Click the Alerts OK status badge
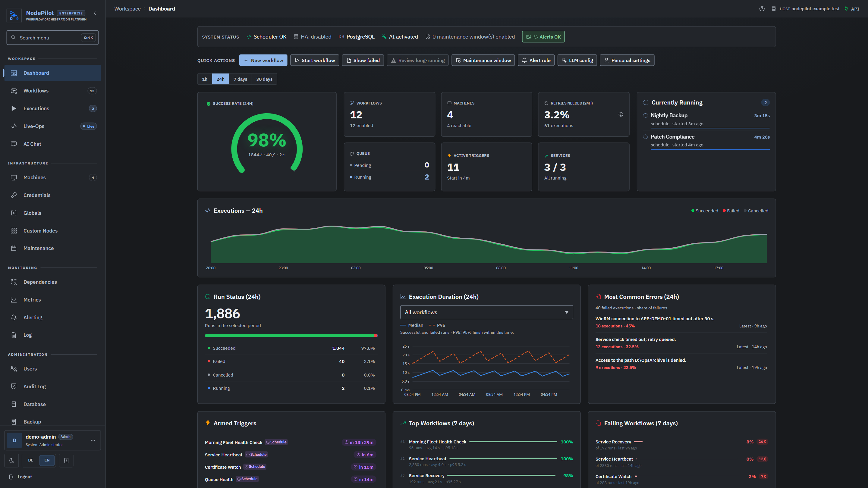 click(543, 37)
